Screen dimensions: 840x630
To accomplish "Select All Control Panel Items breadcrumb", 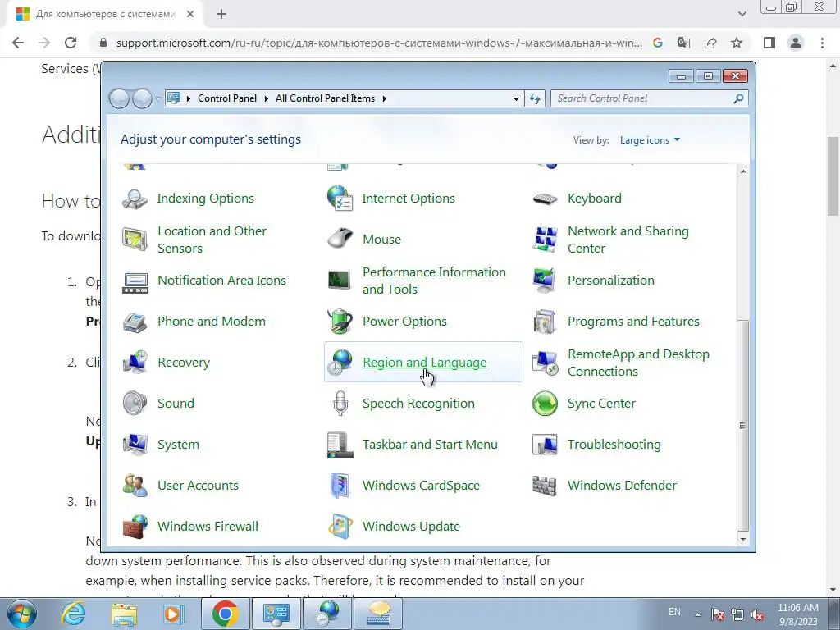I will [x=325, y=98].
